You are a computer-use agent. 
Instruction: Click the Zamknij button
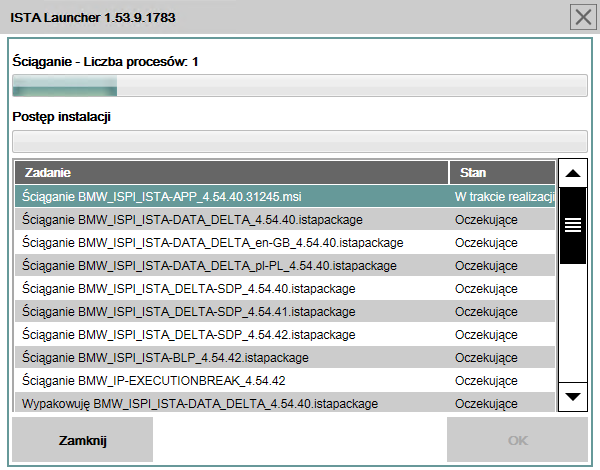tap(82, 440)
